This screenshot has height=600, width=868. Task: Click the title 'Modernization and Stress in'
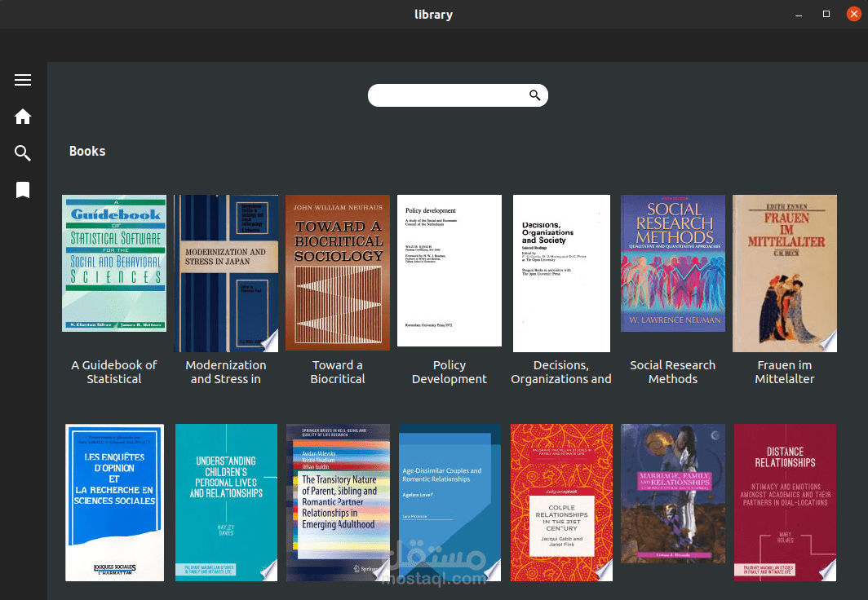point(226,373)
